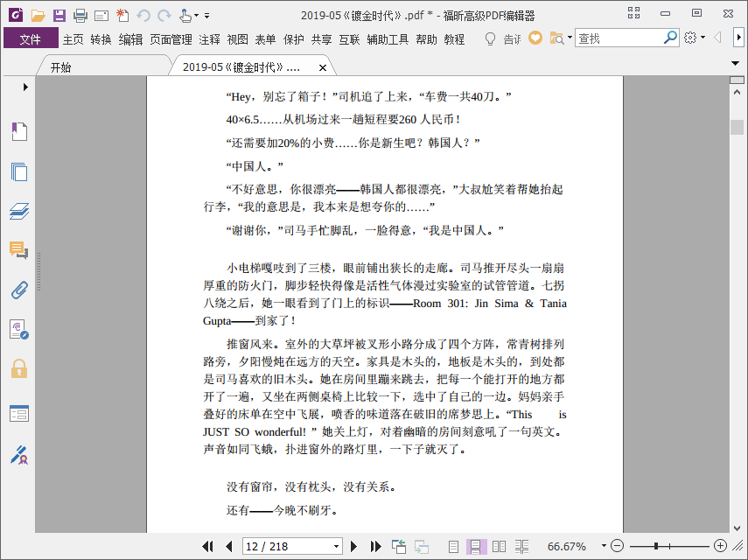
Task: Go to the previous page
Action: [x=229, y=546]
